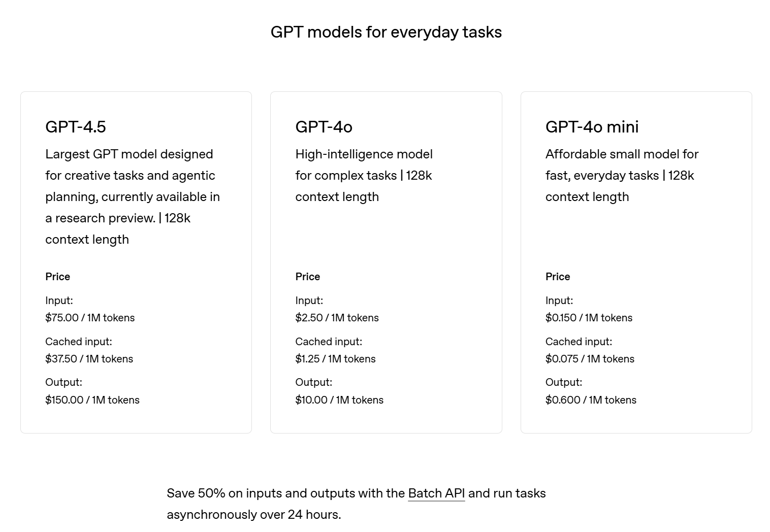Click the Price label in the GPT-4o mini card

(558, 277)
